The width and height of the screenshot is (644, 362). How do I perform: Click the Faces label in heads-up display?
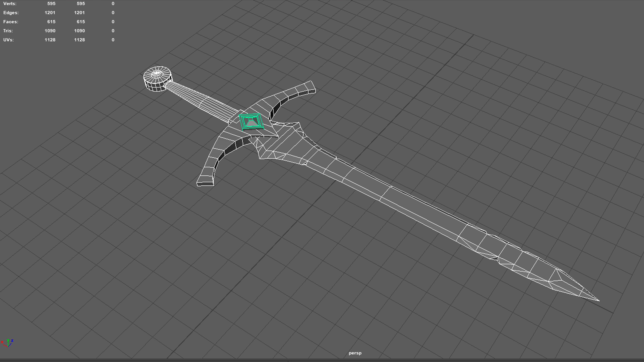click(x=11, y=22)
